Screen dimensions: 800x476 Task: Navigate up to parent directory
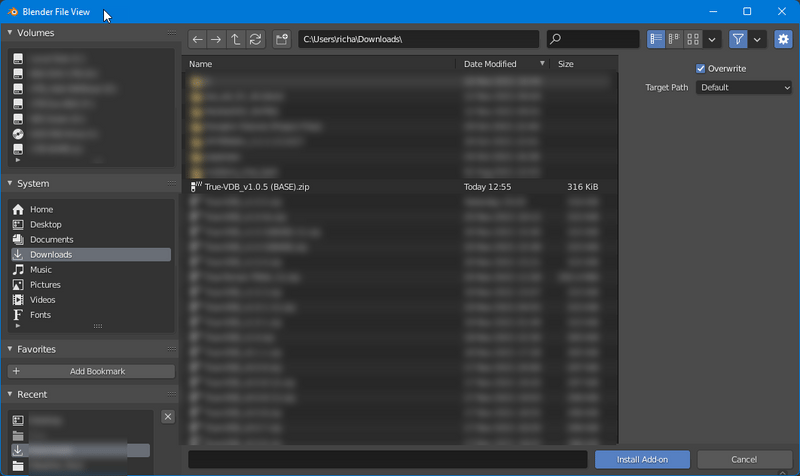[236, 39]
